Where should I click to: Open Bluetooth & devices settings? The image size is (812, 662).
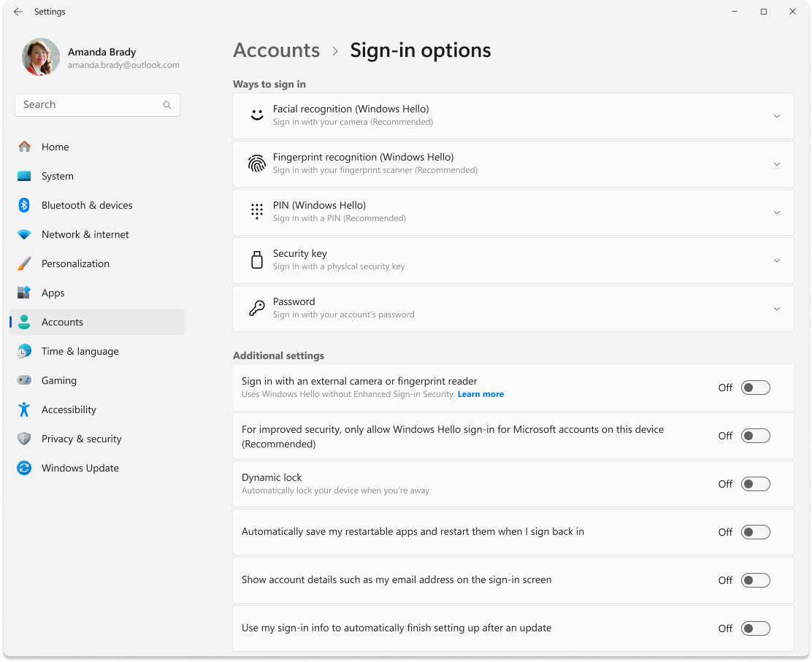[x=86, y=205]
